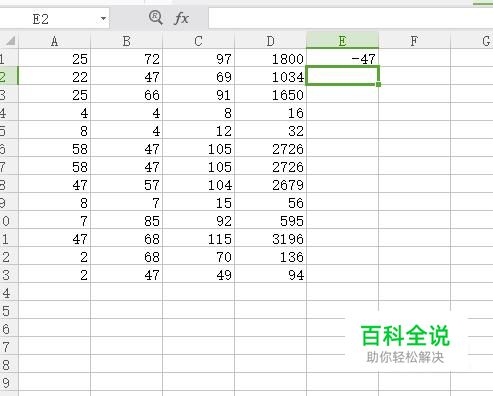493x396 pixels.
Task: Click cell C1 containing 97
Action: tap(198, 58)
